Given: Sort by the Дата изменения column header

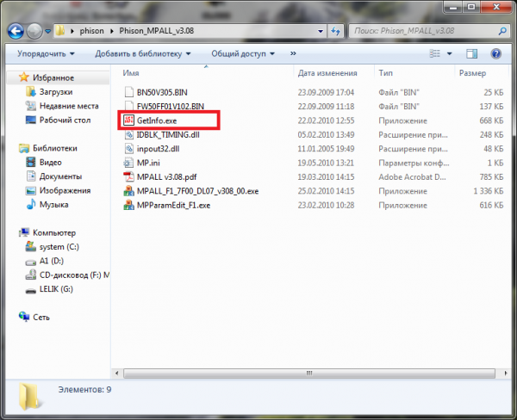Looking at the screenshot, I should click(x=327, y=73).
